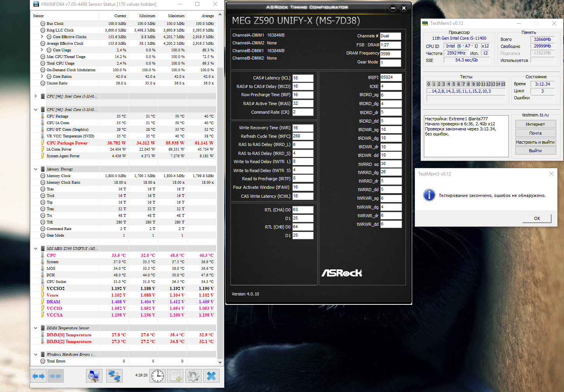Image resolution: width=564 pixels, height=392 pixels.
Task: Confirm the TestMem5 dialog with OK
Action: click(537, 218)
